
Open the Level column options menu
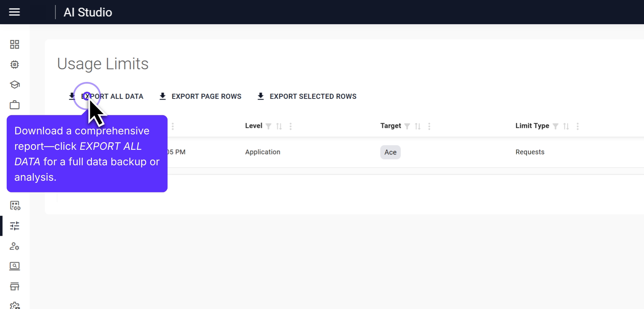click(x=290, y=126)
